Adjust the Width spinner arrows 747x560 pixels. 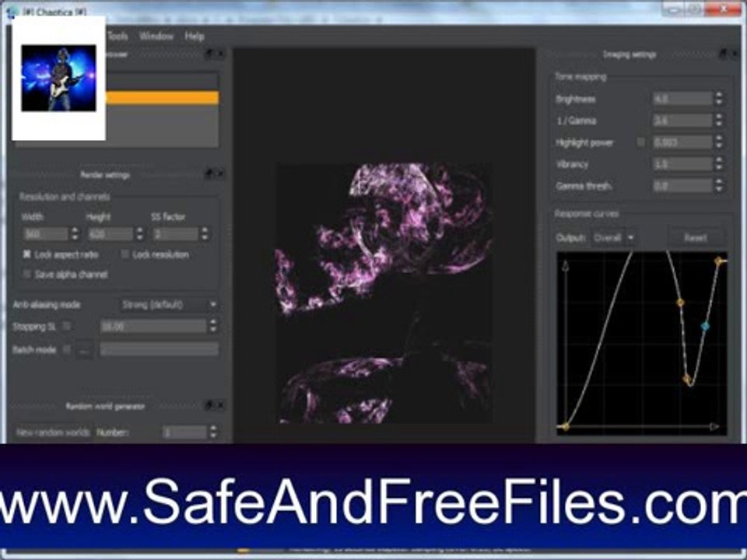[x=75, y=234]
